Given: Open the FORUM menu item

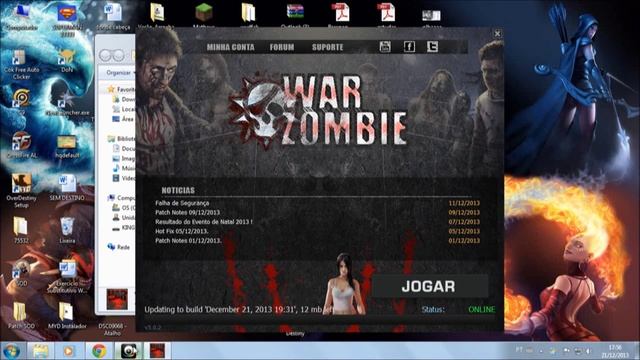Looking at the screenshot, I should click(x=282, y=47).
